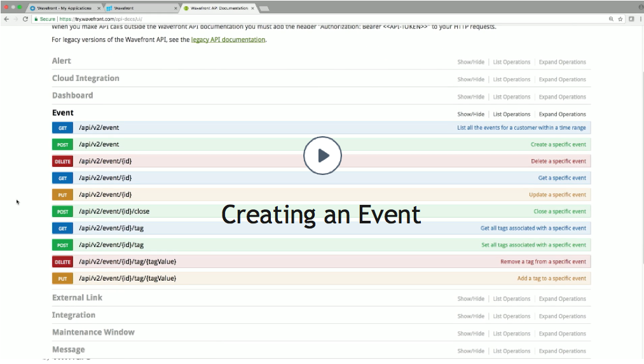Open the browser extension icon beside star
The height and width of the screenshot is (364, 644).
tap(631, 19)
